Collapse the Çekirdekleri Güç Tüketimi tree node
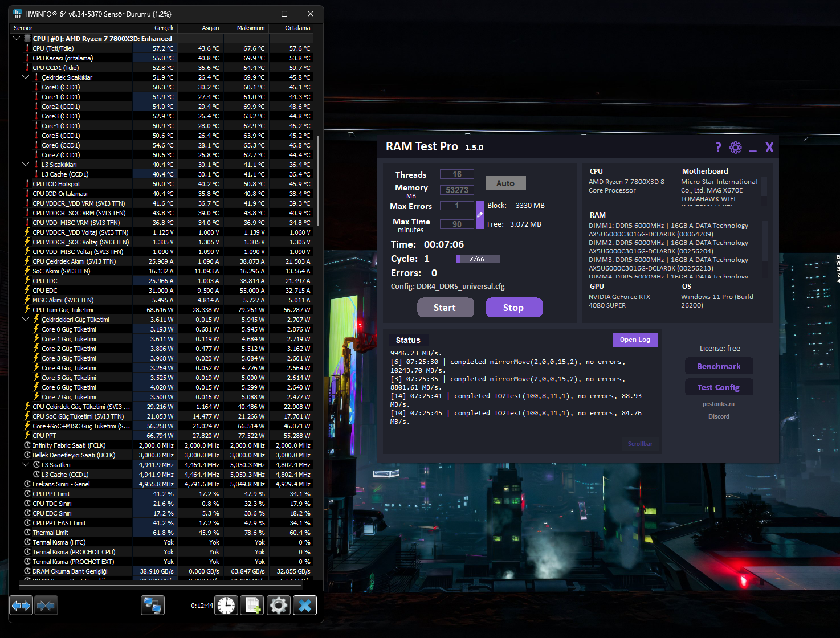This screenshot has width=840, height=638. click(x=26, y=320)
